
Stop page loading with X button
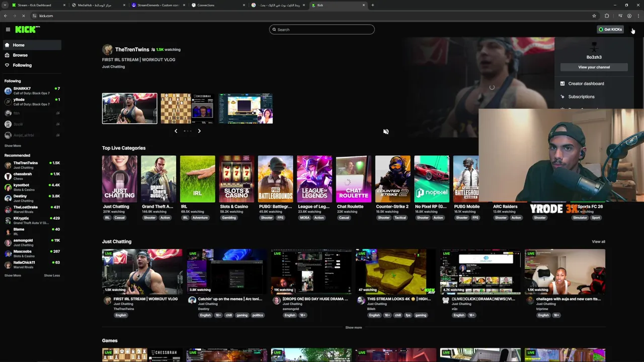[23, 16]
